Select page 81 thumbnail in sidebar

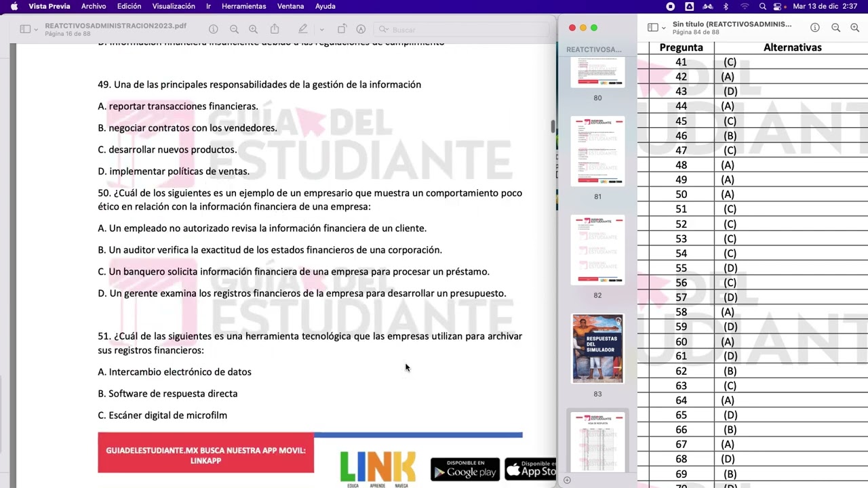597,151
